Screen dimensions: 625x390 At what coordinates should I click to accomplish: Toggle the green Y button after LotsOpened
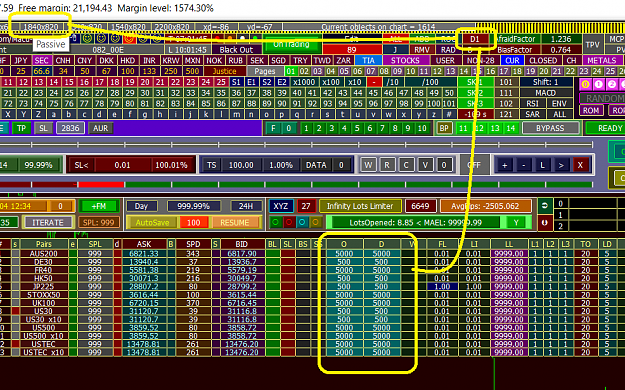[x=516, y=222]
